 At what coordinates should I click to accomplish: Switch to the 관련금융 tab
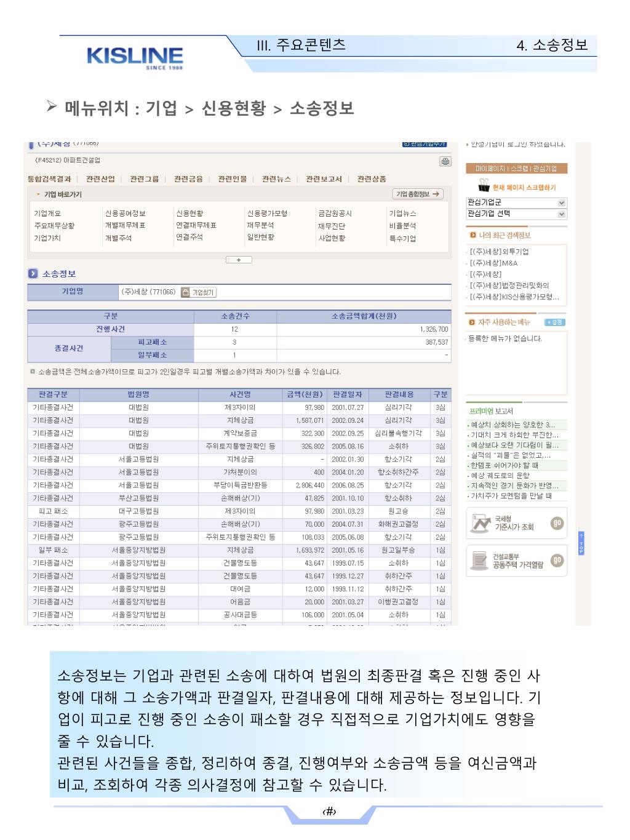pyautogui.click(x=188, y=179)
